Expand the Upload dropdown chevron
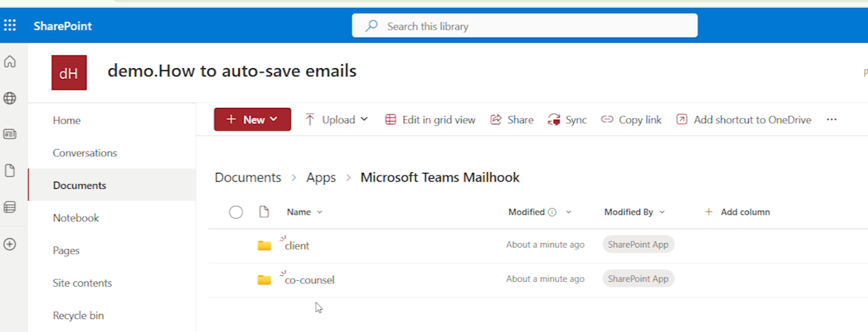Viewport: 868px width, 332px height. tap(364, 119)
